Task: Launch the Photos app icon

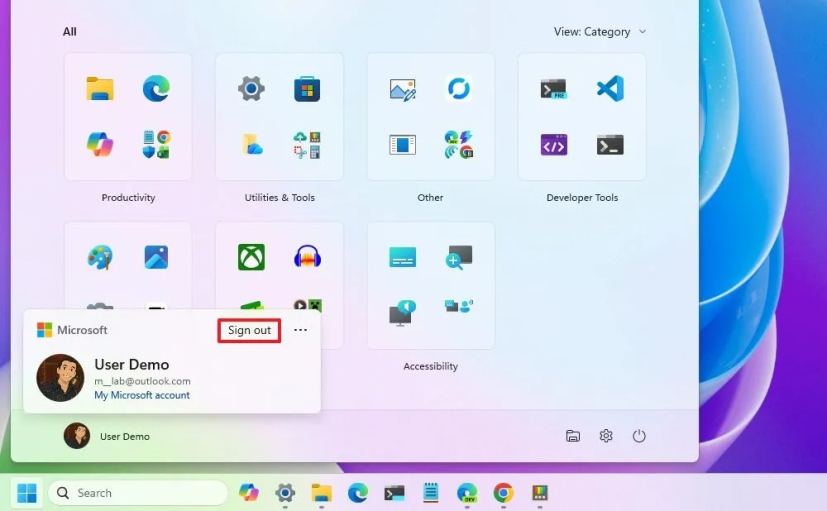Action: click(155, 257)
